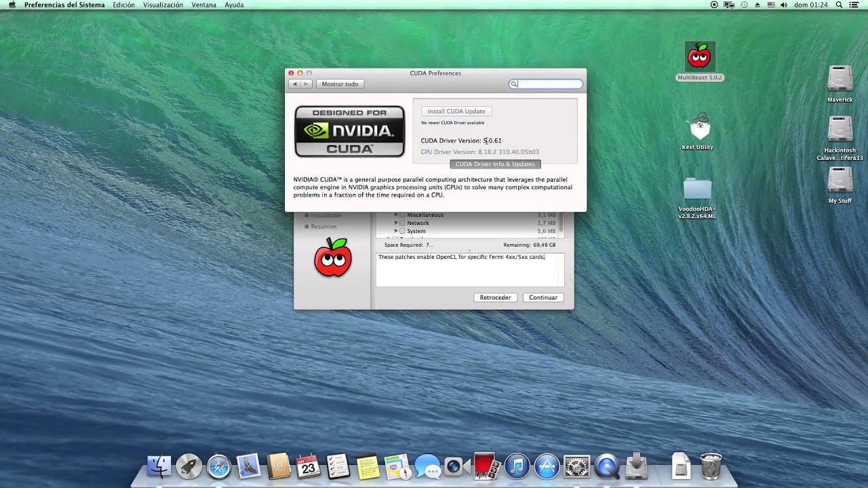The height and width of the screenshot is (488, 868).
Task: Click Time Machine menu bar icon
Action: pyautogui.click(x=744, y=5)
